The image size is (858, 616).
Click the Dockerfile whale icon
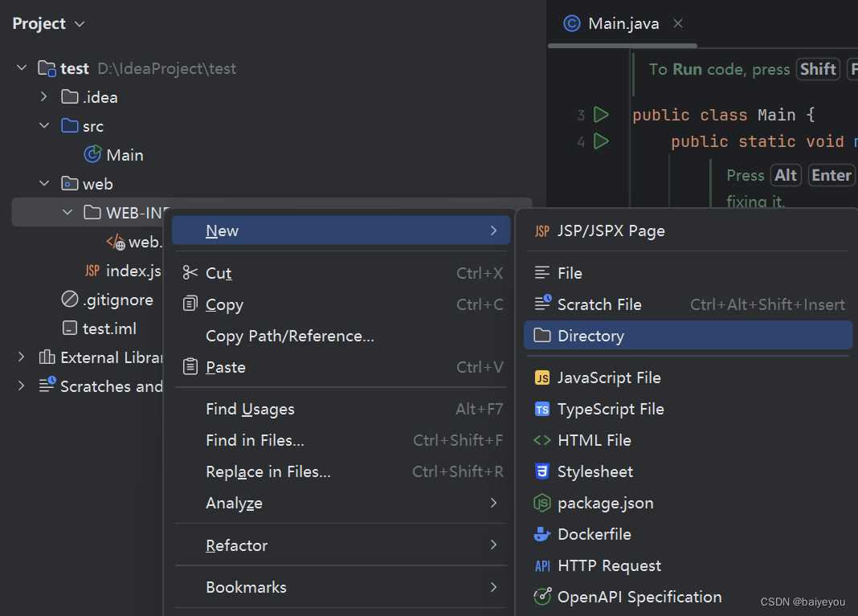coord(542,535)
